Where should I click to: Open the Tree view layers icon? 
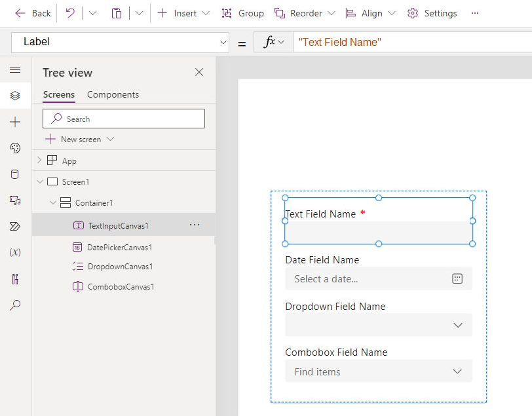pos(15,96)
